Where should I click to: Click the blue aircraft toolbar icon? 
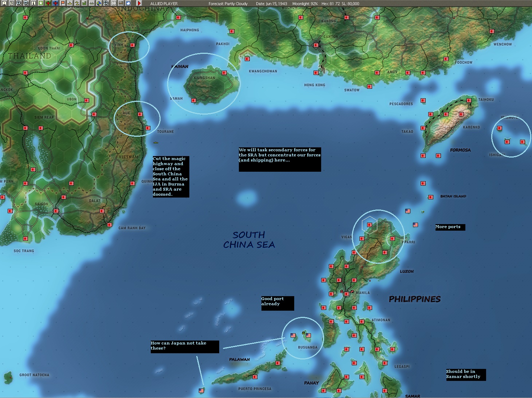point(55,3)
